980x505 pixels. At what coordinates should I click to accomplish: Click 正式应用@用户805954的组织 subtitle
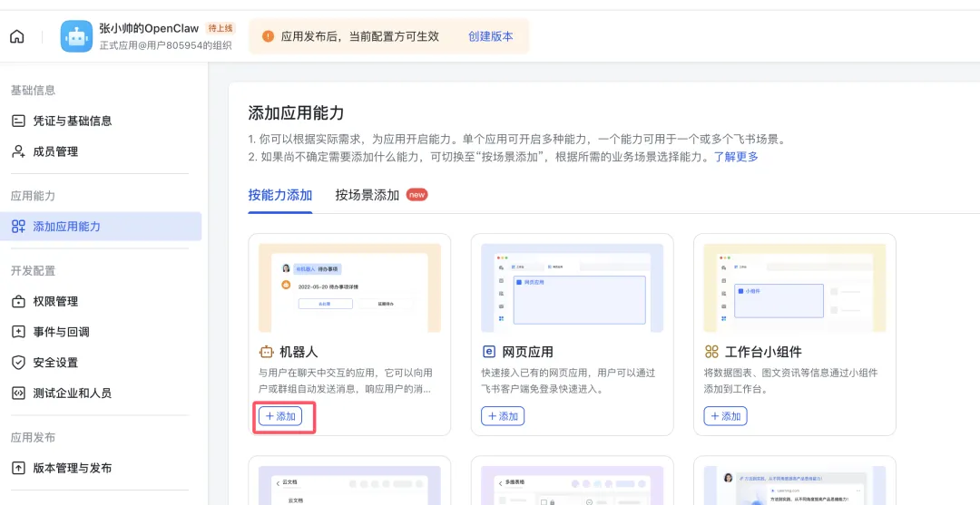tap(166, 45)
